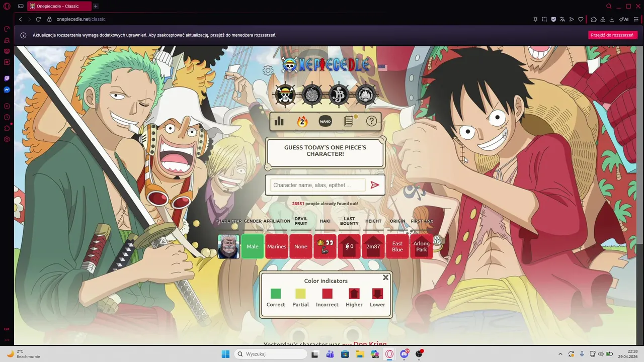Open the Opera main menu logo
The width and height of the screenshot is (644, 362).
pos(7,6)
